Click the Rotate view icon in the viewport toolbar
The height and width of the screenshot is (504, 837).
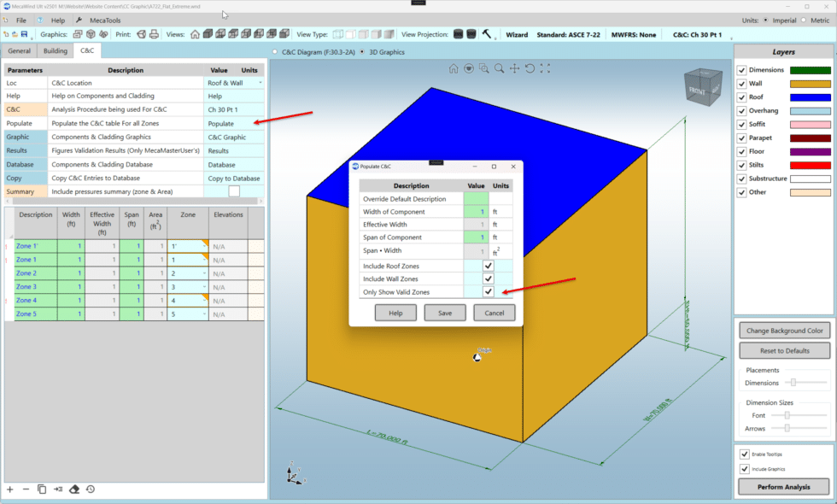click(530, 67)
